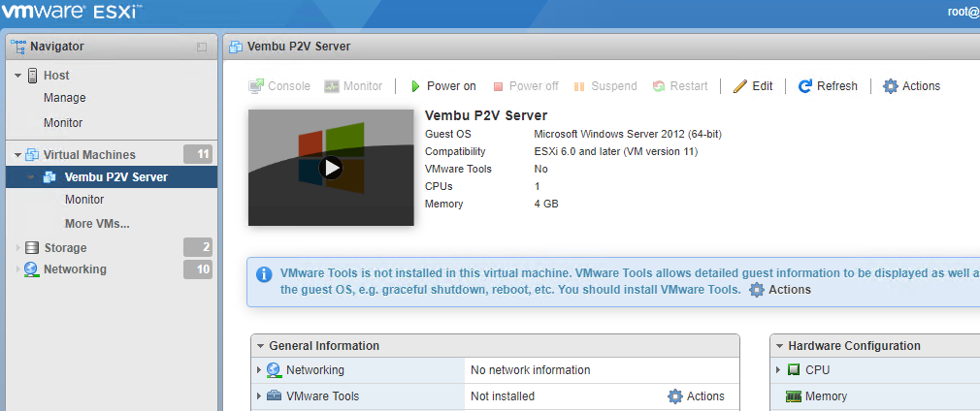The width and height of the screenshot is (980, 411).
Task: Click the Restart button
Action: 680,86
